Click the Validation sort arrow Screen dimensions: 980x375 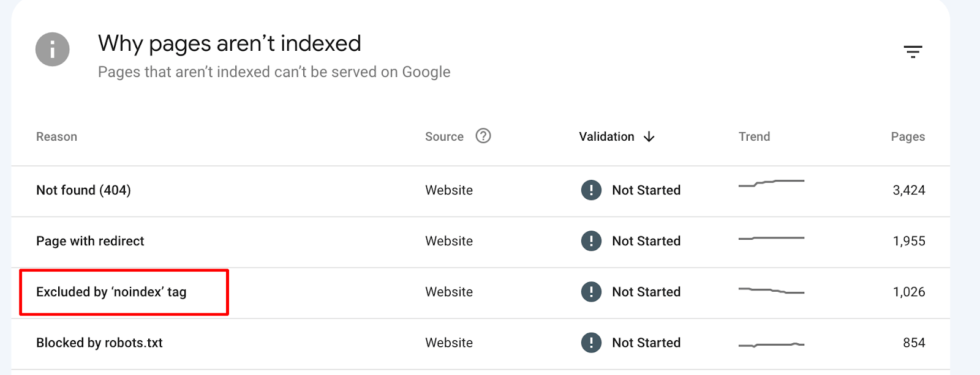click(649, 137)
